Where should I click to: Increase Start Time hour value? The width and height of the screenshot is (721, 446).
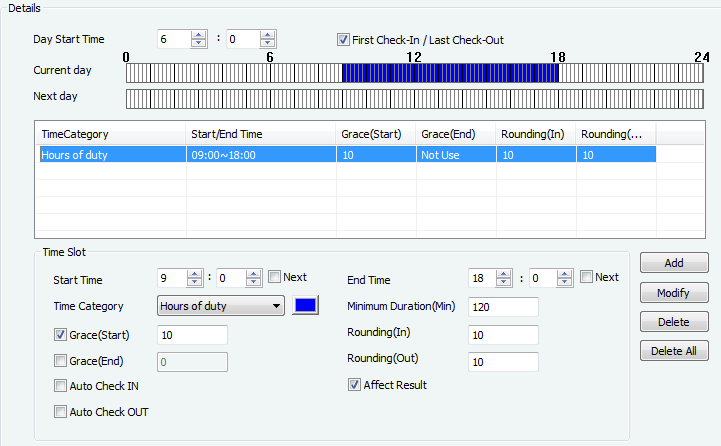pyautogui.click(x=196, y=274)
